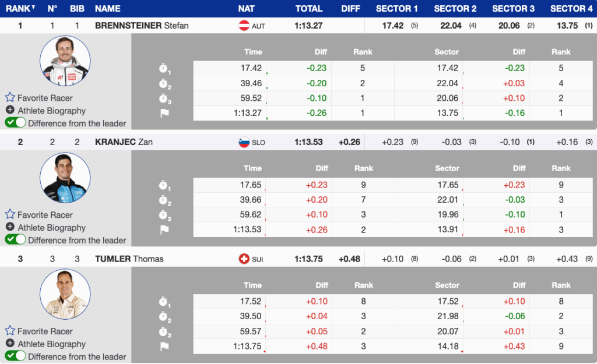This screenshot has height=364, width=597.
Task: Click the plus icon beside Brennsteiner's Athlete Biography
Action: (10, 110)
